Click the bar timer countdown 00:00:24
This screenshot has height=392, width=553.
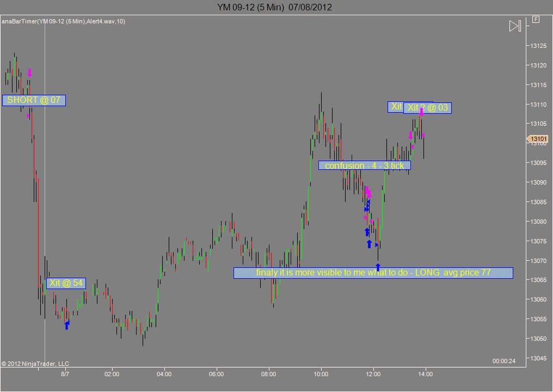pos(503,361)
